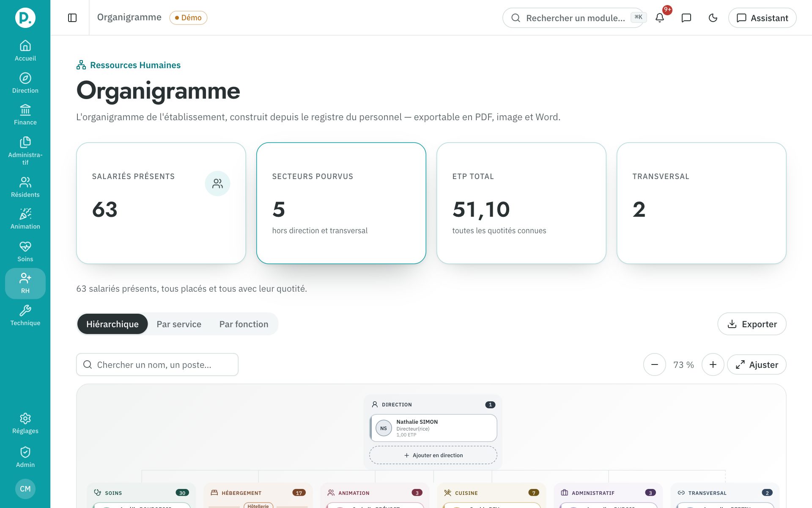Open the Soins sidebar module
Viewport: 812px width, 508px height.
pyautogui.click(x=25, y=251)
